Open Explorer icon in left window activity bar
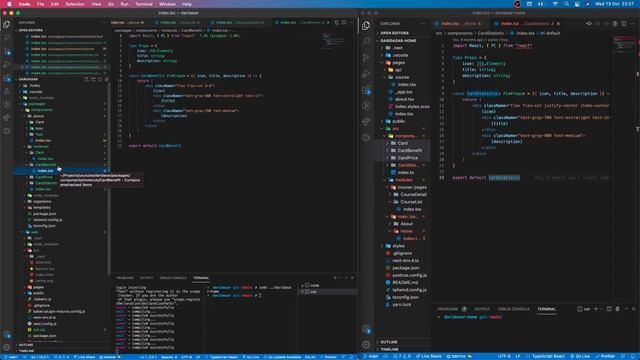 pos(7,24)
